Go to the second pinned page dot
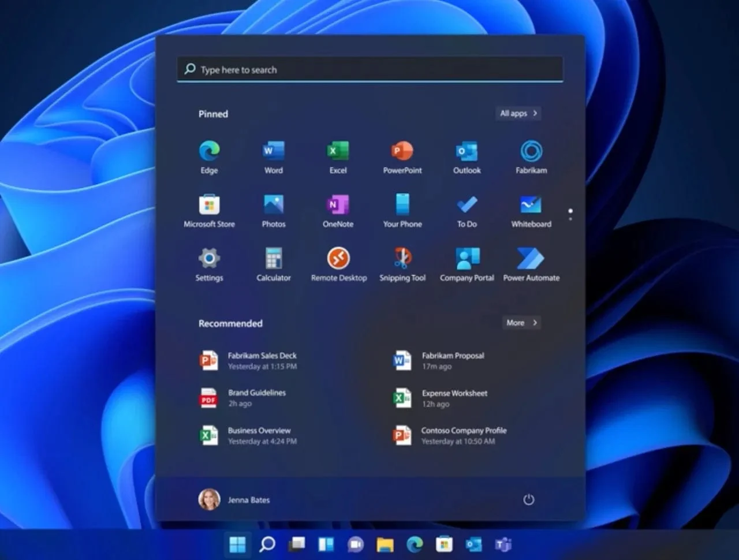Viewport: 739px width, 560px height. coord(570,219)
